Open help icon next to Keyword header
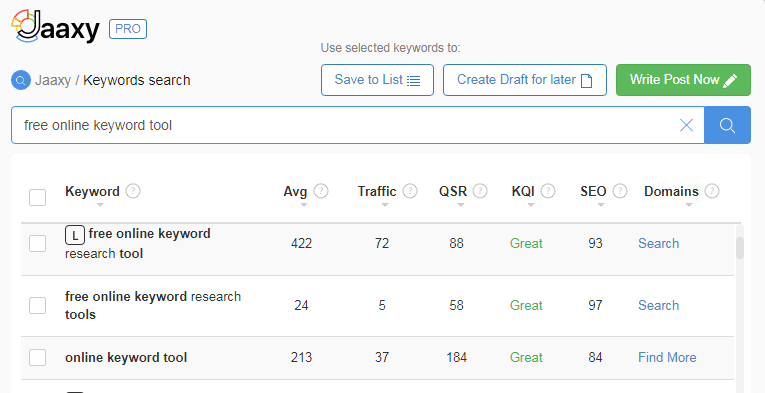The image size is (765, 393). click(133, 191)
